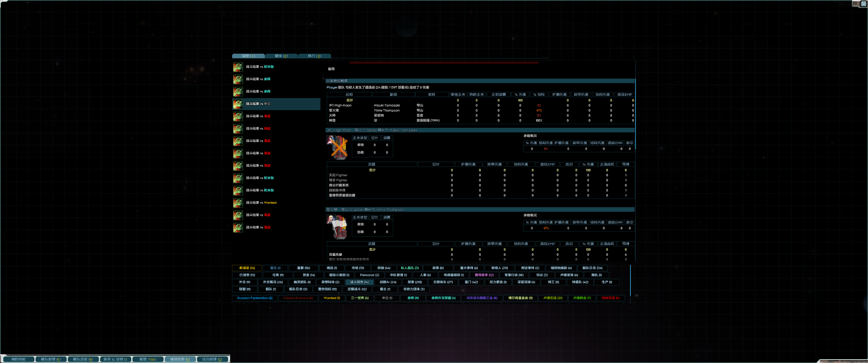This screenshot has height=363, width=868.
Task: Toggle the Auroran Federation (6) faction filter
Action: tap(254, 298)
